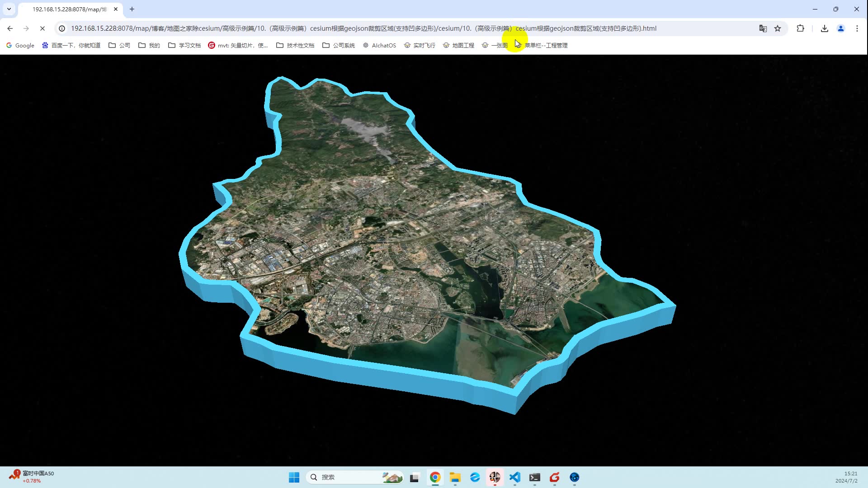
Task: Close the current 192.168.15.228 tab
Action: 116,9
